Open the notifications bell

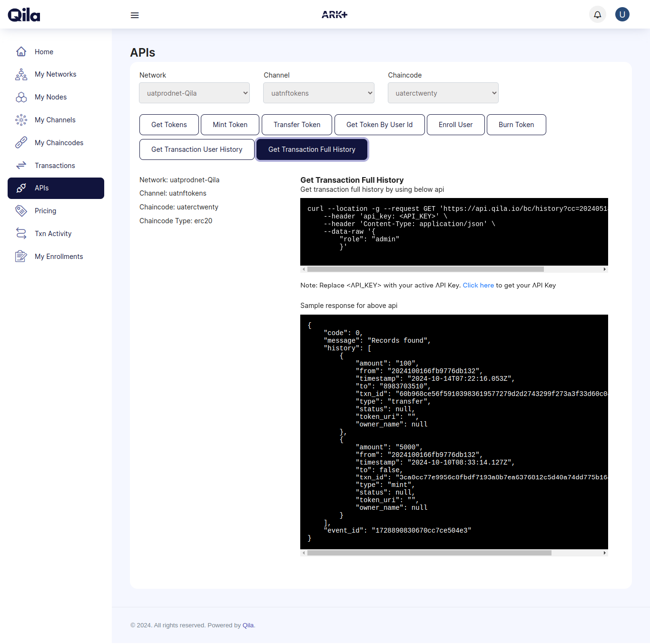598,14
